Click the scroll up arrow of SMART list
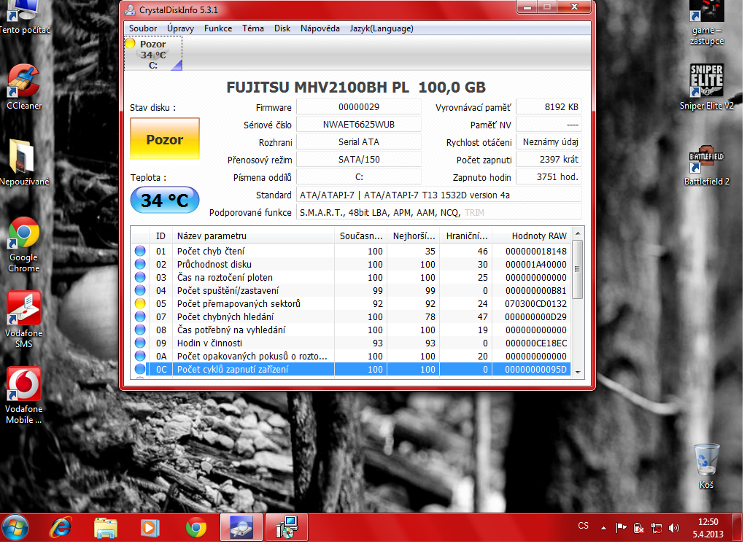Screen dimensions: 747x560 [x=578, y=233]
